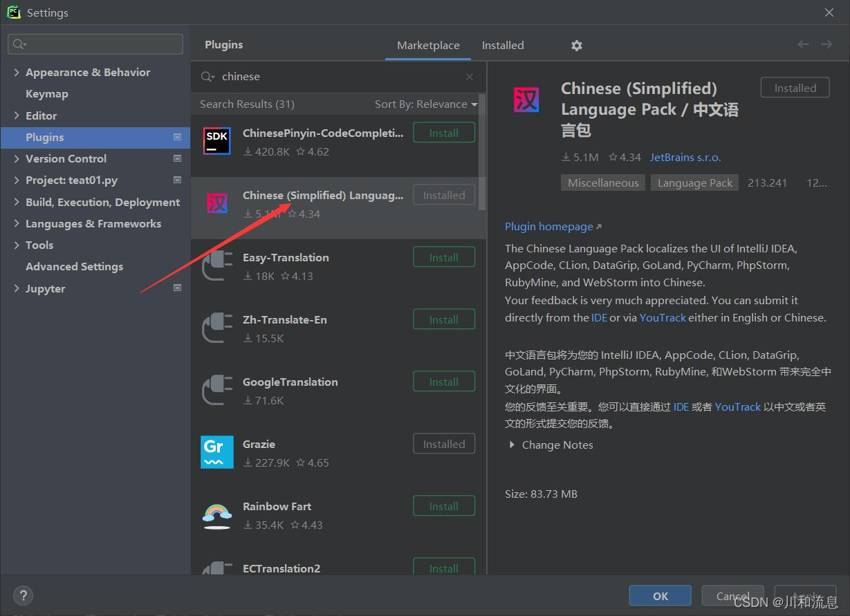Clear the plugin search with X icon
Viewport: 850px width, 616px height.
470,77
